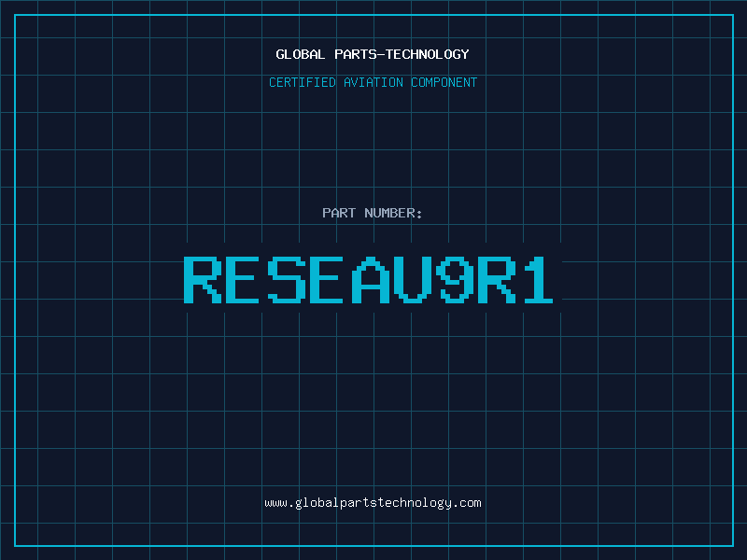Select the word COMPONENT in the subtitle

pyautogui.click(x=444, y=82)
